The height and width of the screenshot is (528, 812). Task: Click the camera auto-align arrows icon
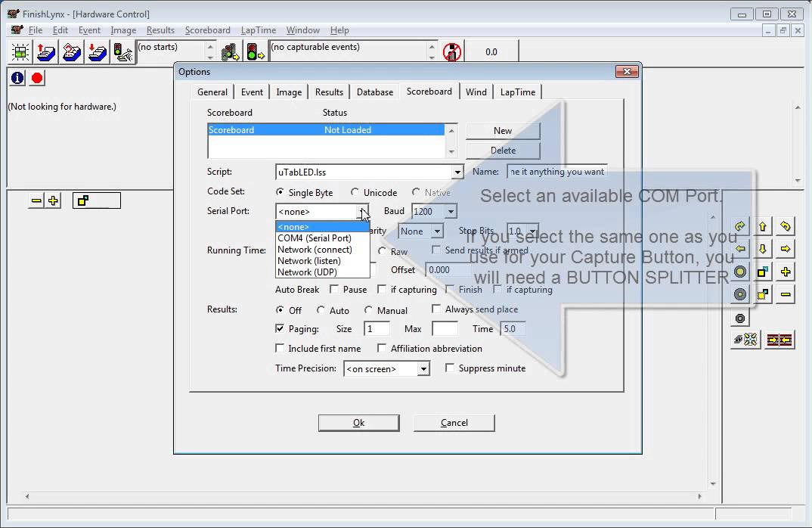click(x=745, y=340)
